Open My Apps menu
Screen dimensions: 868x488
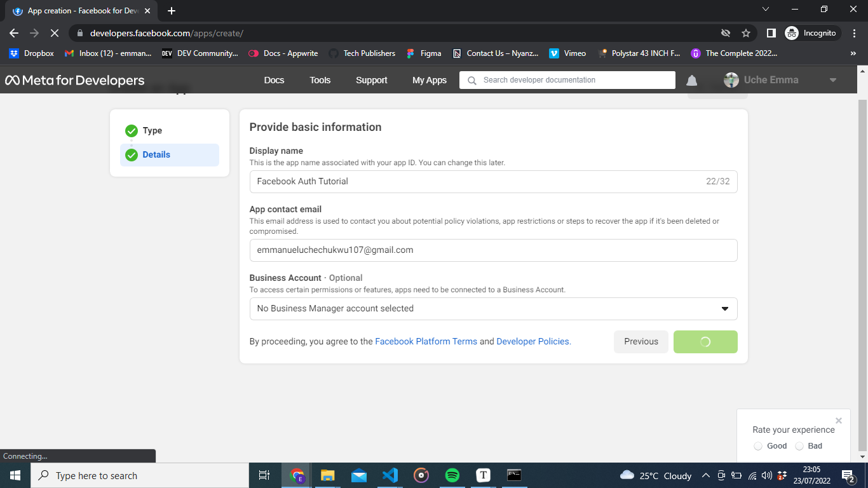430,80
